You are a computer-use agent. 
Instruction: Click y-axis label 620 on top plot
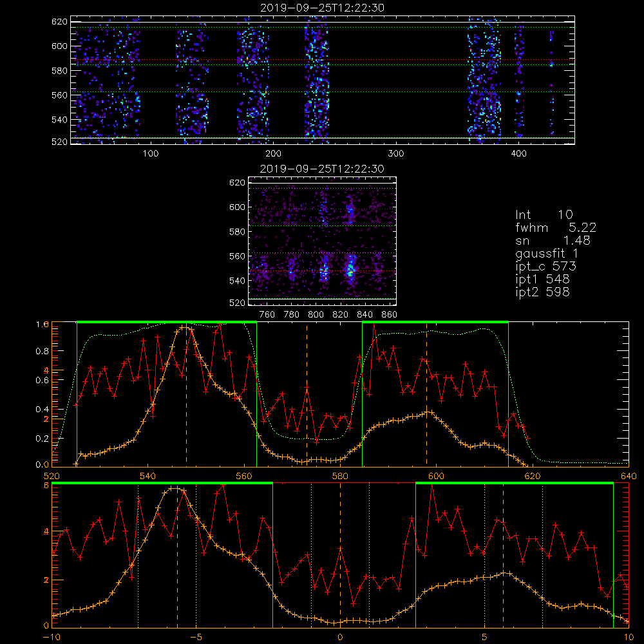click(59, 21)
